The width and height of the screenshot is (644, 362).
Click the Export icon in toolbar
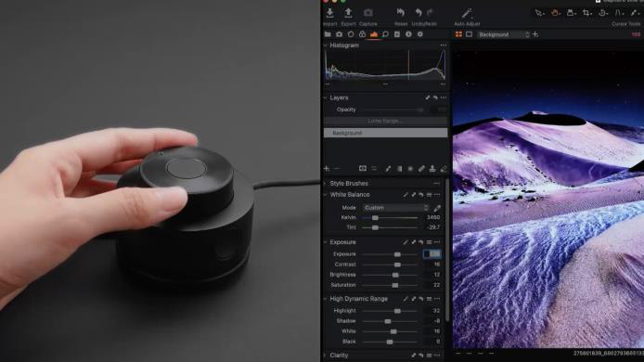pos(348,13)
